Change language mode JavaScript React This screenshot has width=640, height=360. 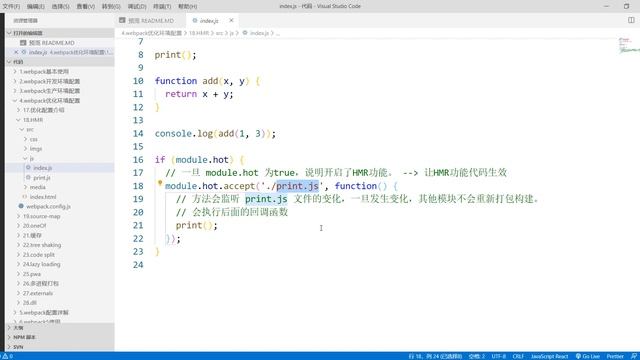pos(549,356)
